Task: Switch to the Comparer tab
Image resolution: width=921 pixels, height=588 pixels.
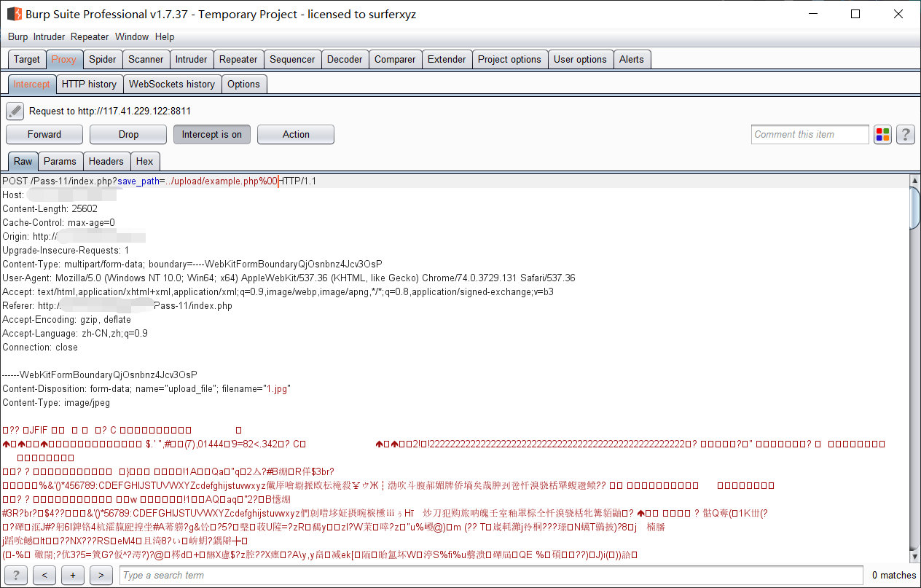Action: click(395, 60)
